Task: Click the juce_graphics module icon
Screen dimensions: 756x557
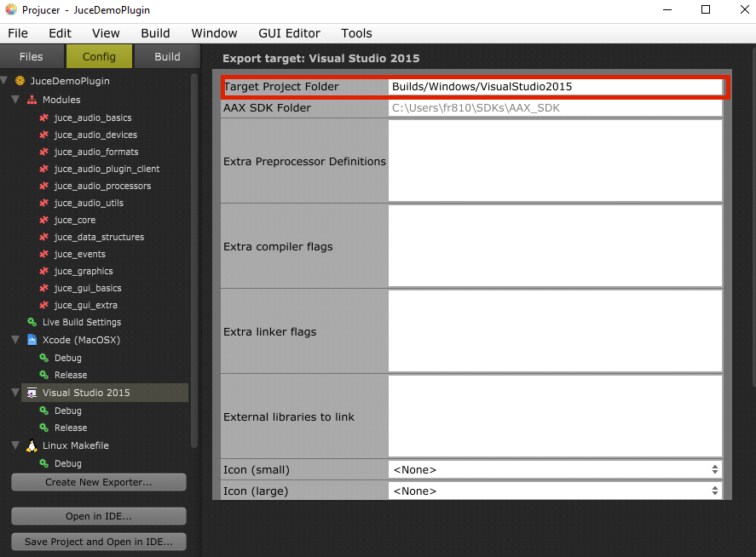Action: 43,272
